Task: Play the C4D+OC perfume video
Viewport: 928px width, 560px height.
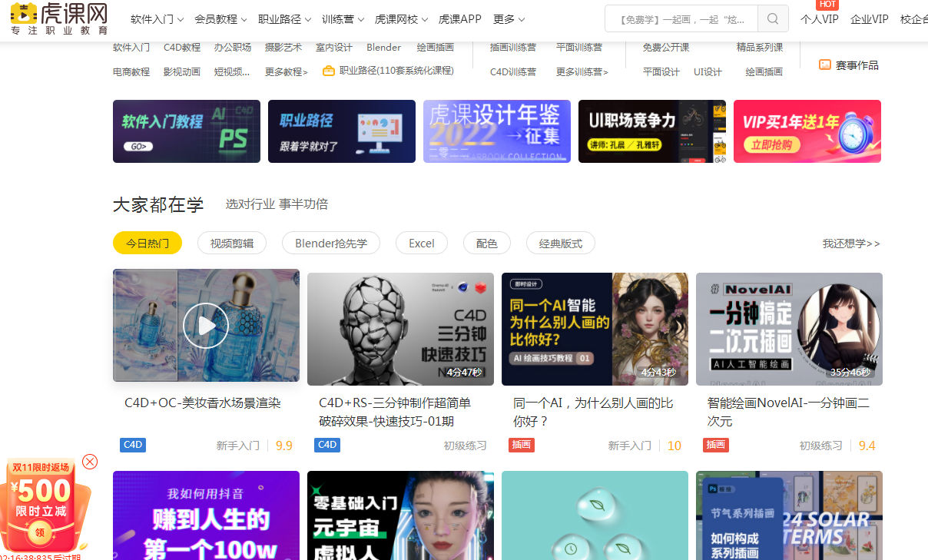Action: [x=206, y=326]
